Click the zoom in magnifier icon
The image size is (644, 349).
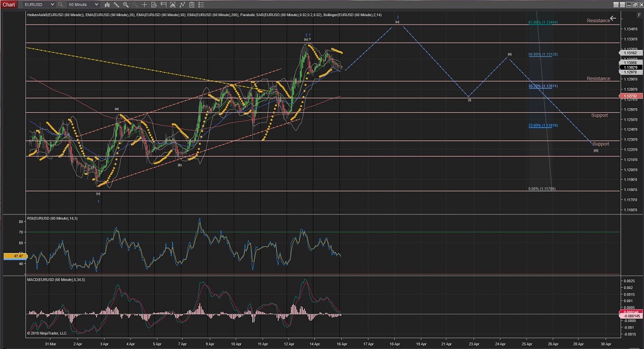126,4
